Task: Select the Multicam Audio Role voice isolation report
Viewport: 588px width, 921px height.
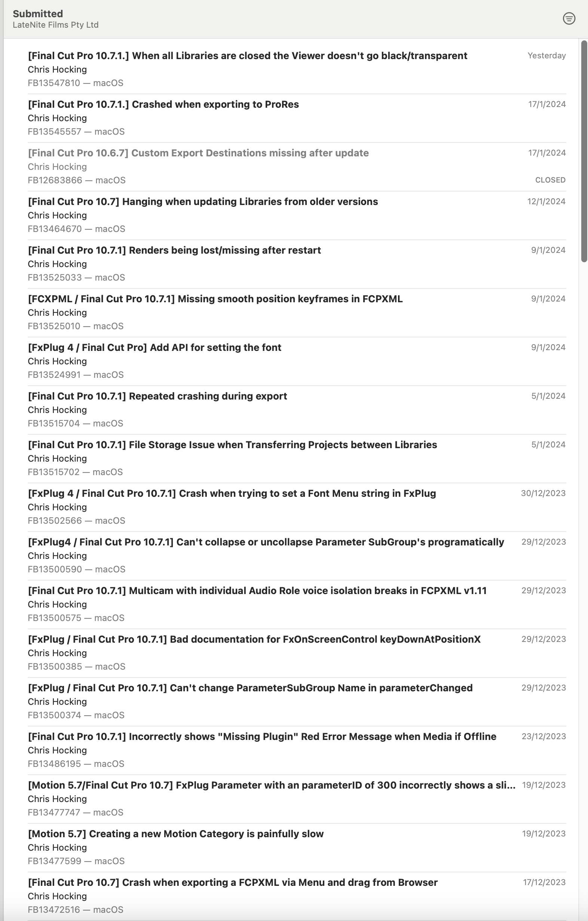Action: tap(257, 590)
